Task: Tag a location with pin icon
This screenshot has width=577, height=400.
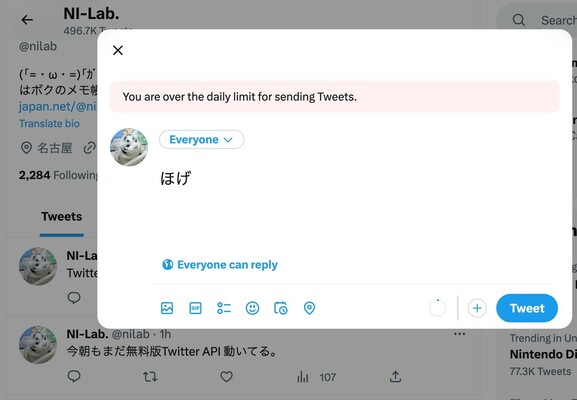Action: point(309,308)
